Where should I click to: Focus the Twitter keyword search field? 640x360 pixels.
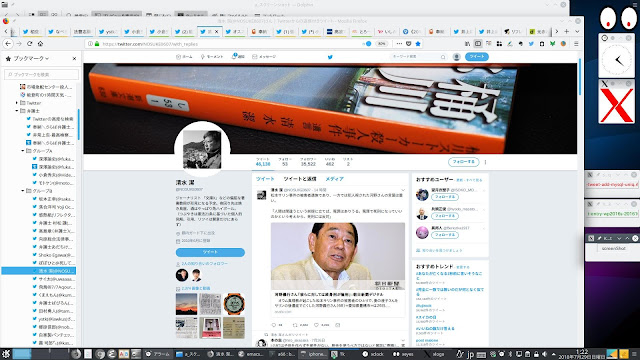click(x=418, y=57)
